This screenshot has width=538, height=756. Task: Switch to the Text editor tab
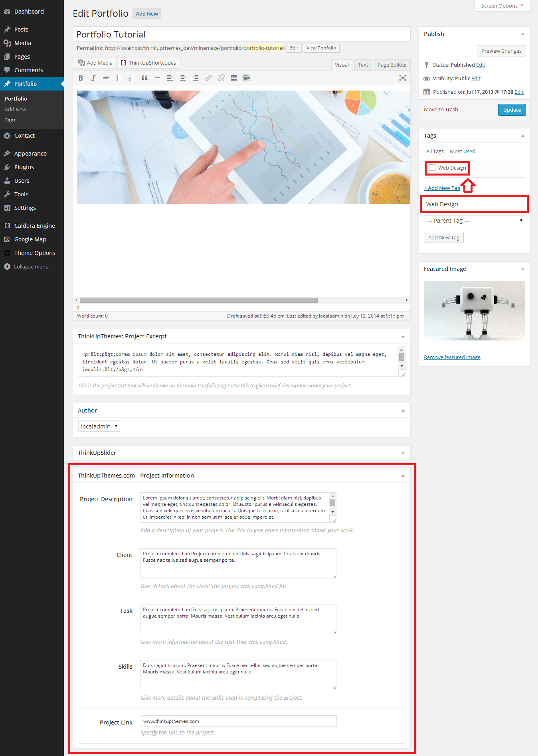pyautogui.click(x=363, y=65)
